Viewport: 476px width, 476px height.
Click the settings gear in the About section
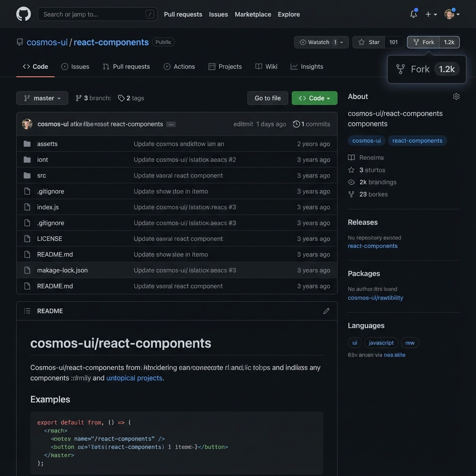456,96
